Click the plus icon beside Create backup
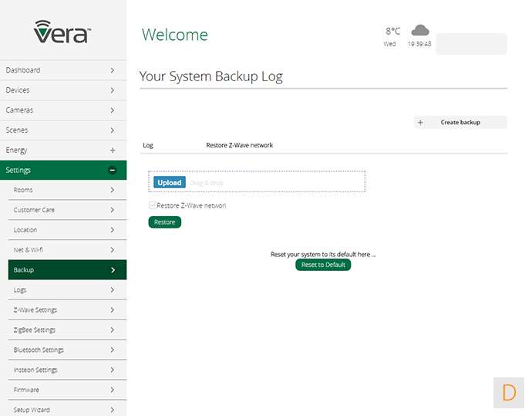Viewport: 532px width, 416px height. [x=420, y=122]
